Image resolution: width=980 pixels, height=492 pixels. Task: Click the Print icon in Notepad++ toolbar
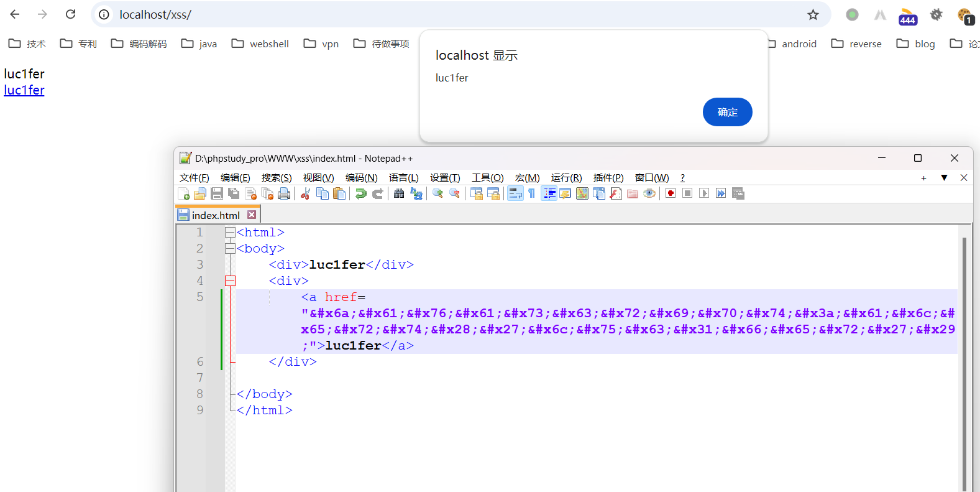[284, 193]
